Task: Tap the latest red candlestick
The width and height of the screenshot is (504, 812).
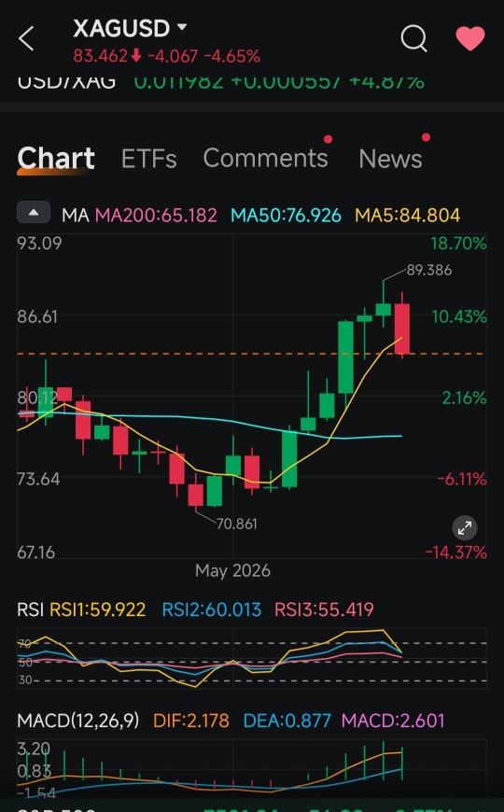Action: tap(402, 329)
